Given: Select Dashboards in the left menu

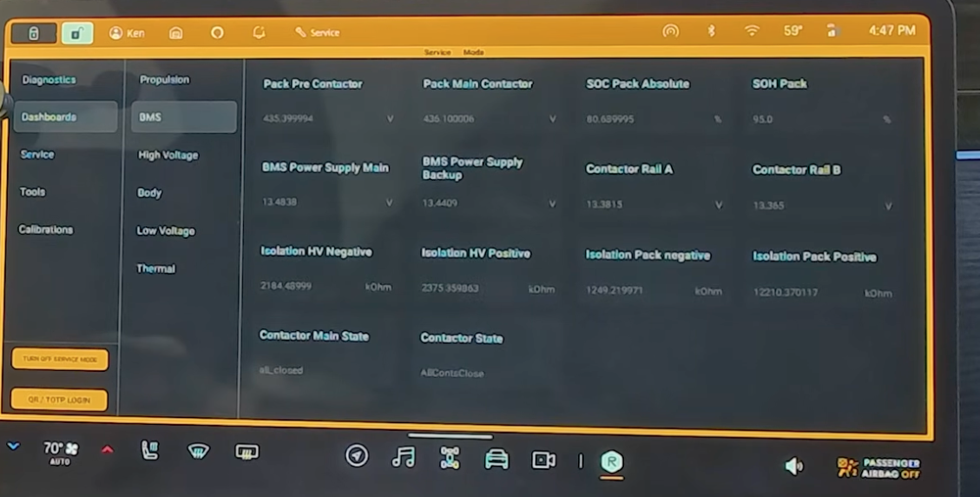Looking at the screenshot, I should (65, 117).
